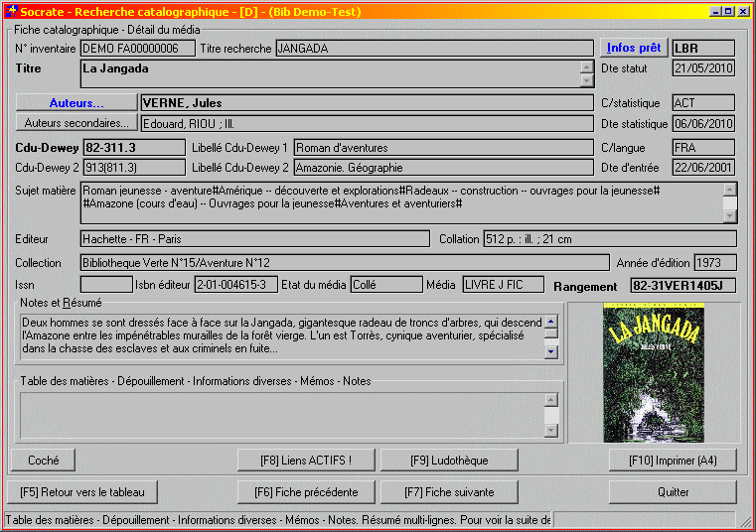Image resolution: width=756 pixels, height=532 pixels.
Task: Click the Libellé Cdu-Dewey 2 field Amazonie. Géographie
Action: [x=444, y=168]
